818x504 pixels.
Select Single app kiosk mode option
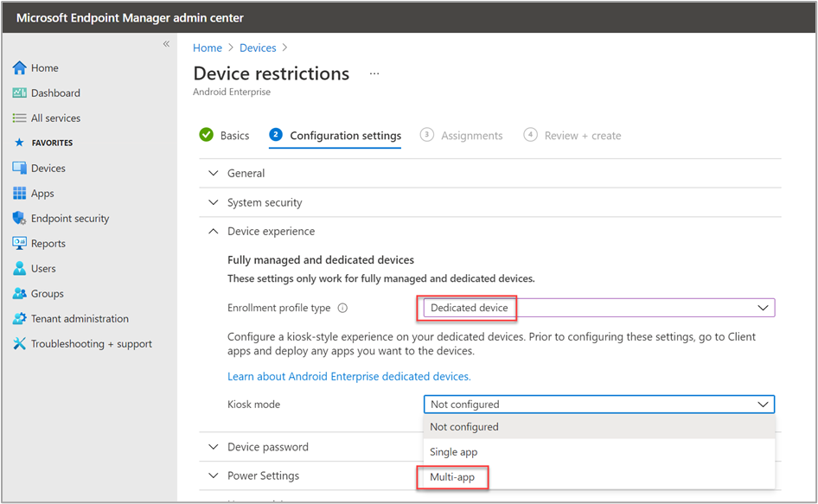pos(454,452)
